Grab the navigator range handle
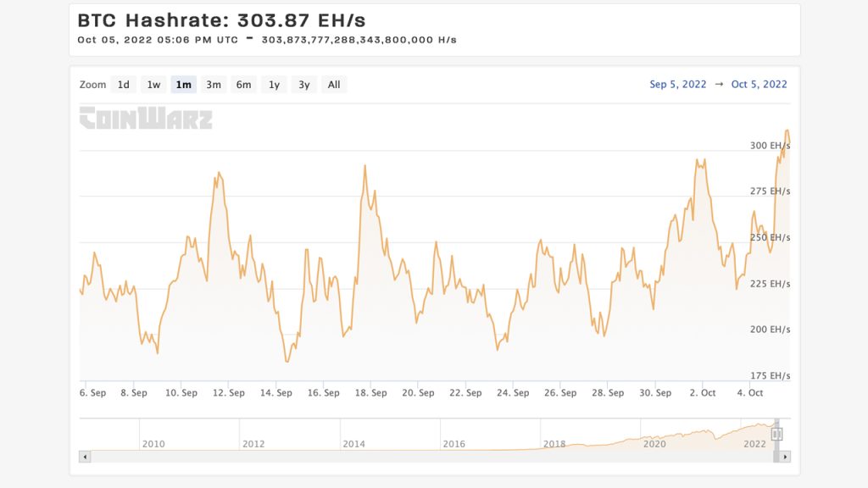The width and height of the screenshot is (868, 488). 776,435
